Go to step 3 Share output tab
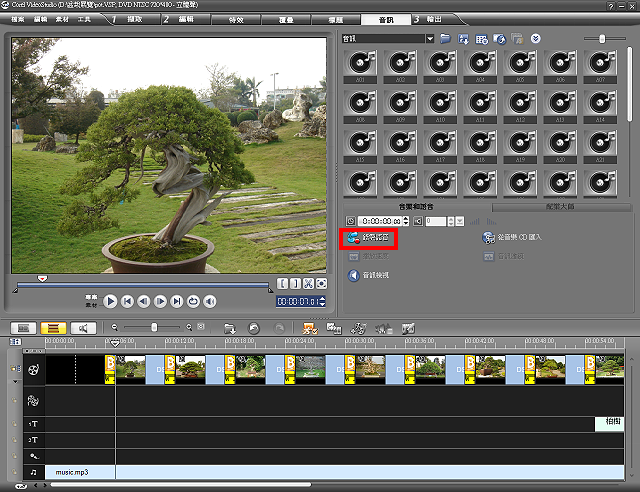The image size is (640, 492). pos(433,19)
